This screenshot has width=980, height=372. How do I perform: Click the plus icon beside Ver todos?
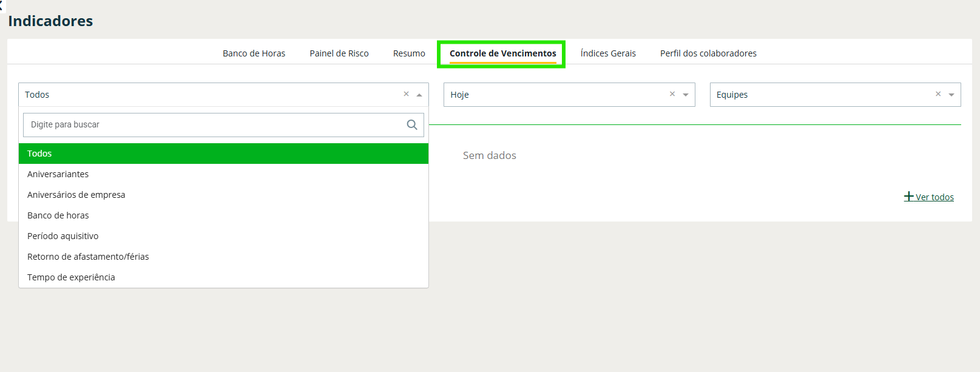908,197
